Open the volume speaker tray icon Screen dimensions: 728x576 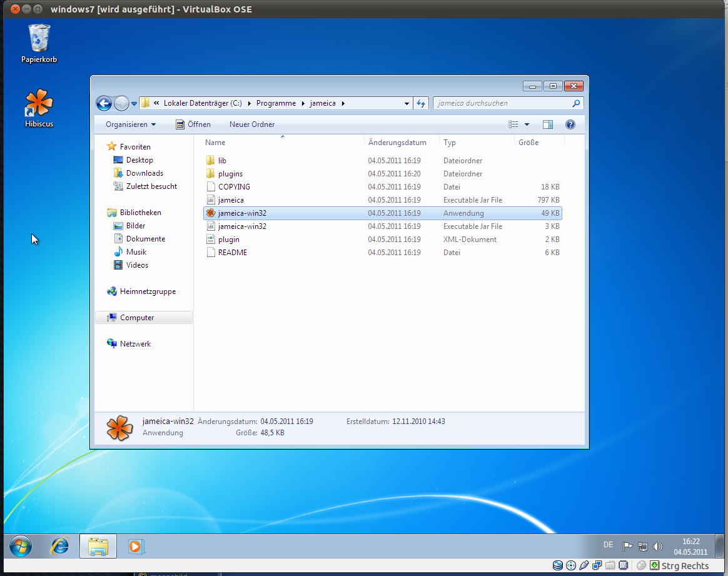(x=658, y=547)
